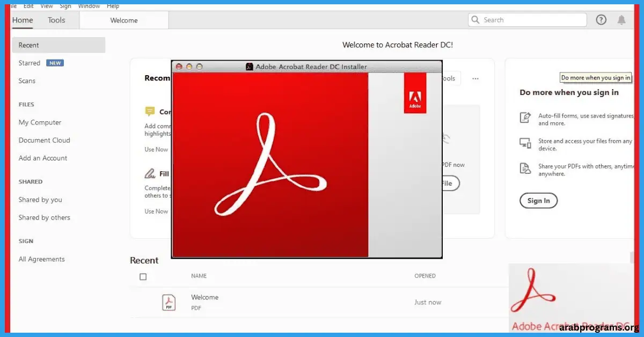Open Shared by you
Viewport: 644px width, 337px height.
click(x=40, y=200)
